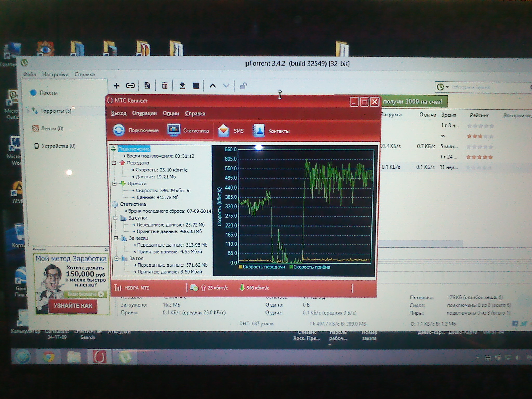The width and height of the screenshot is (532, 399).
Task: Click the Пакеты sidebar item in uTorrent
Action: 44,93
